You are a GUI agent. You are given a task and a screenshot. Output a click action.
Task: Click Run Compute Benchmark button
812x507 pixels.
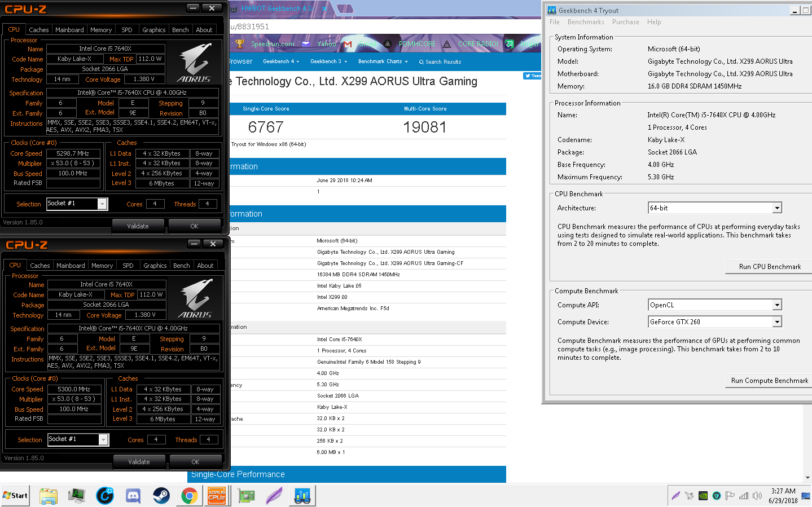click(x=769, y=381)
